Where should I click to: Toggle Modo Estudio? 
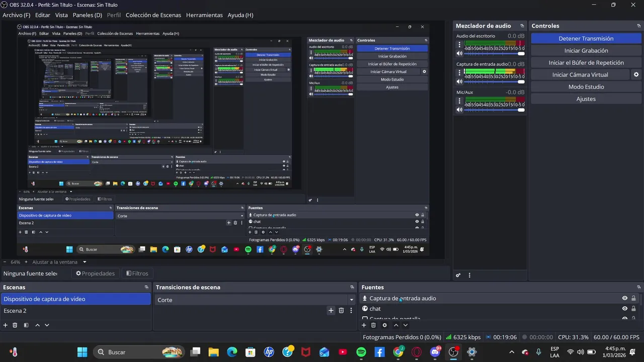pyautogui.click(x=586, y=86)
